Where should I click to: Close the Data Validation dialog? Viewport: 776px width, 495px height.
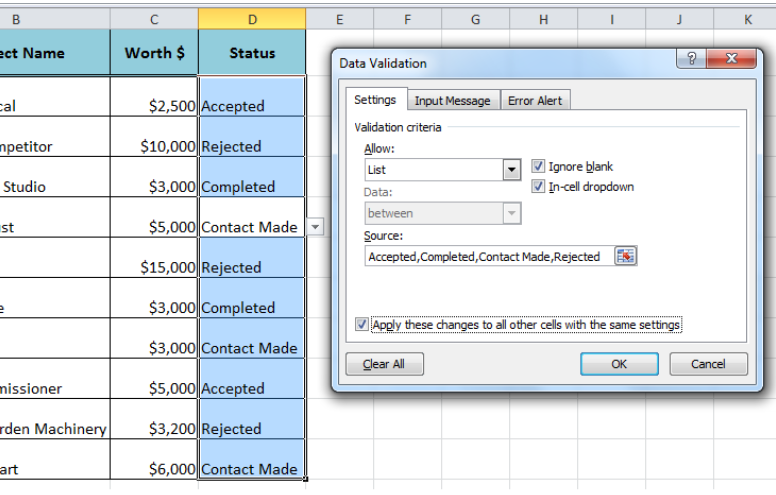731,59
